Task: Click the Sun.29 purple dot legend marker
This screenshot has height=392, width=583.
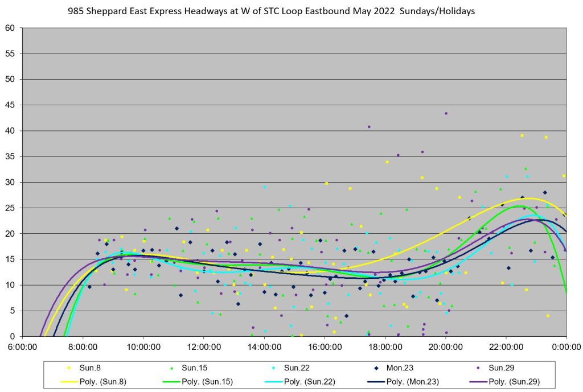Action: (x=478, y=368)
